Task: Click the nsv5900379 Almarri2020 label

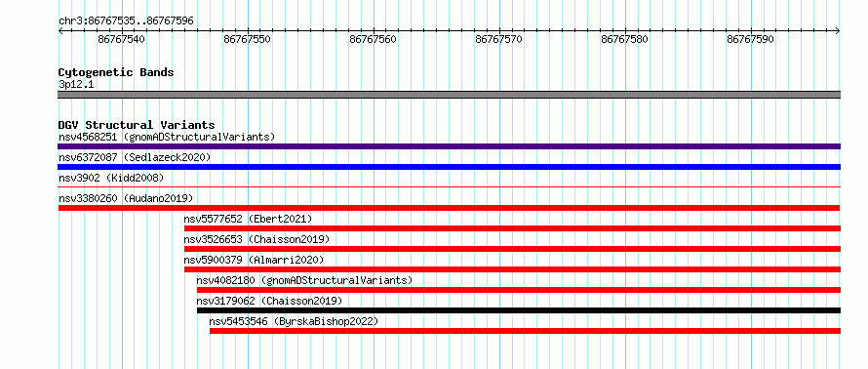Action: 255,260
